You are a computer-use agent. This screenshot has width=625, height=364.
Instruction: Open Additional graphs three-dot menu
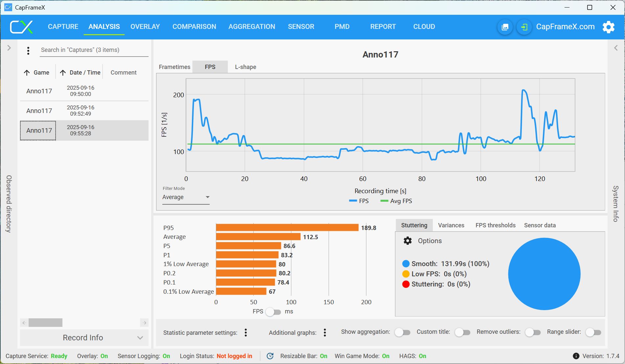click(x=325, y=333)
